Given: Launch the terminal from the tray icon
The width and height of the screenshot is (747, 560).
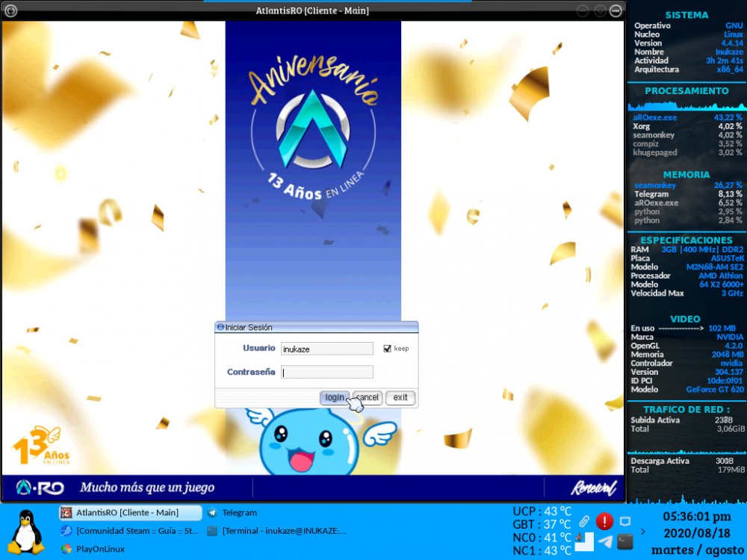Looking at the screenshot, I should pyautogui.click(x=625, y=542).
